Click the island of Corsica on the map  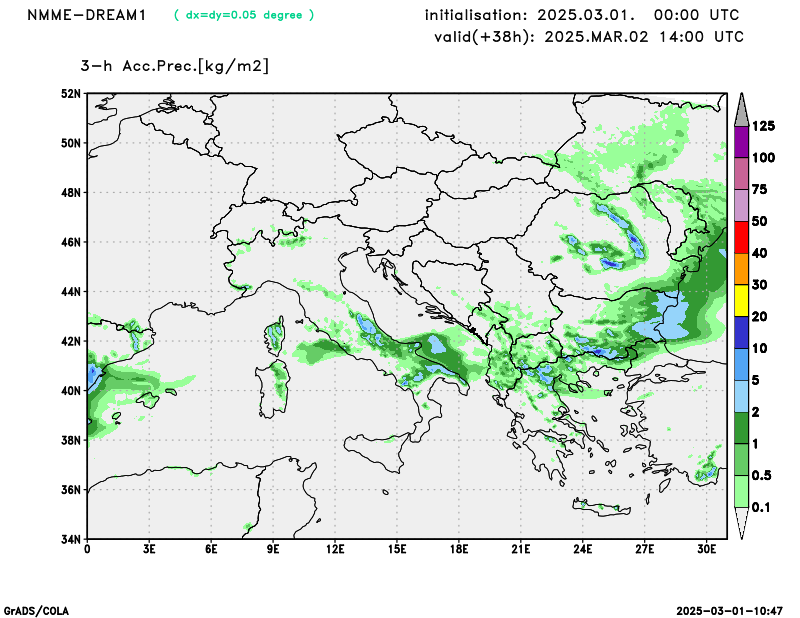[275, 336]
